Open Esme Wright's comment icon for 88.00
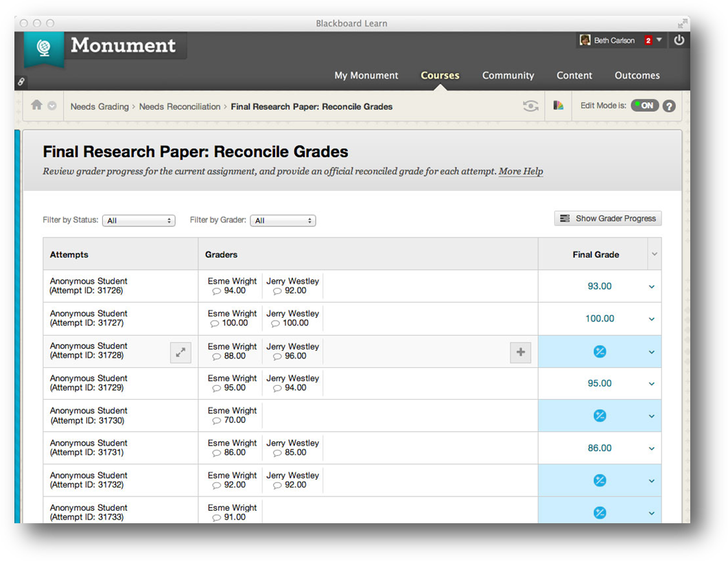Viewport: 728px width, 561px height. [x=216, y=357]
